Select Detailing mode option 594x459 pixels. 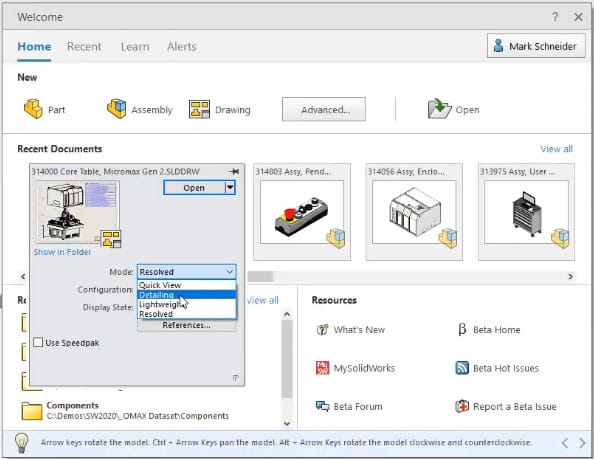[186, 295]
